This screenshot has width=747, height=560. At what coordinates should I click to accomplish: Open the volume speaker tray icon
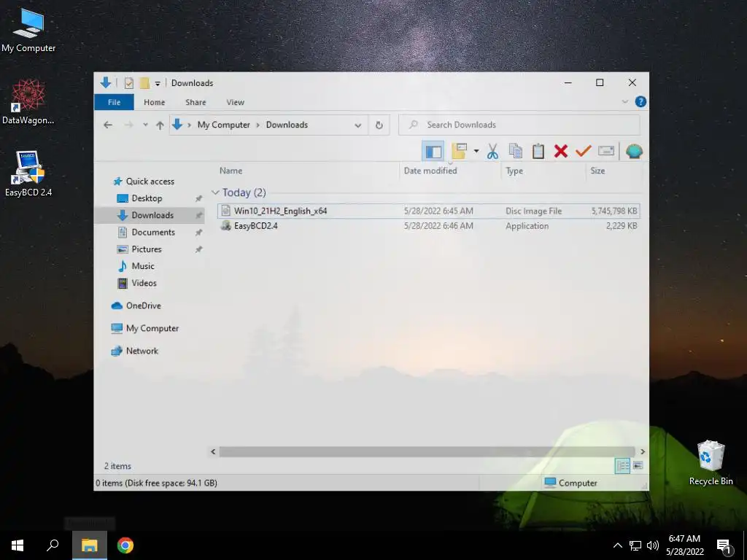click(x=653, y=545)
